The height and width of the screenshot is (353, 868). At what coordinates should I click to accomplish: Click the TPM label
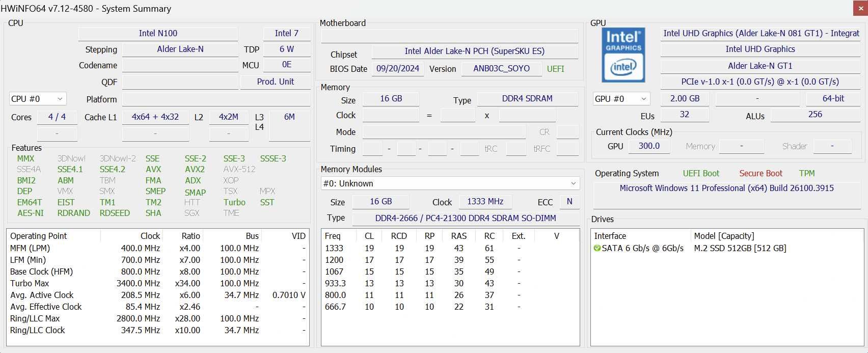807,173
